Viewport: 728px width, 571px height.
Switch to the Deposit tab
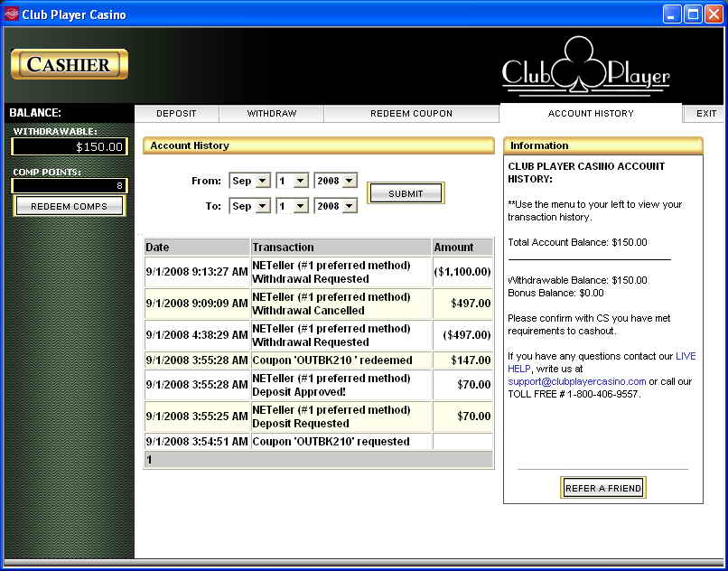[x=176, y=113]
